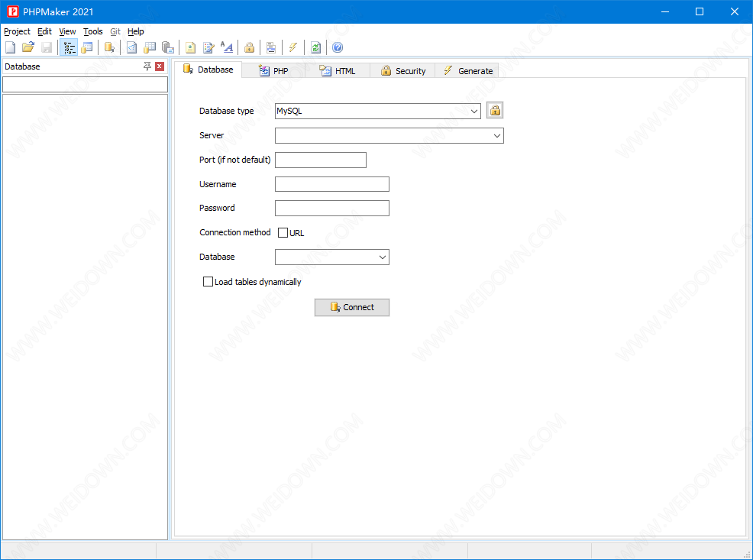753x560 pixels.
Task: Focus the Username input field
Action: 332,184
